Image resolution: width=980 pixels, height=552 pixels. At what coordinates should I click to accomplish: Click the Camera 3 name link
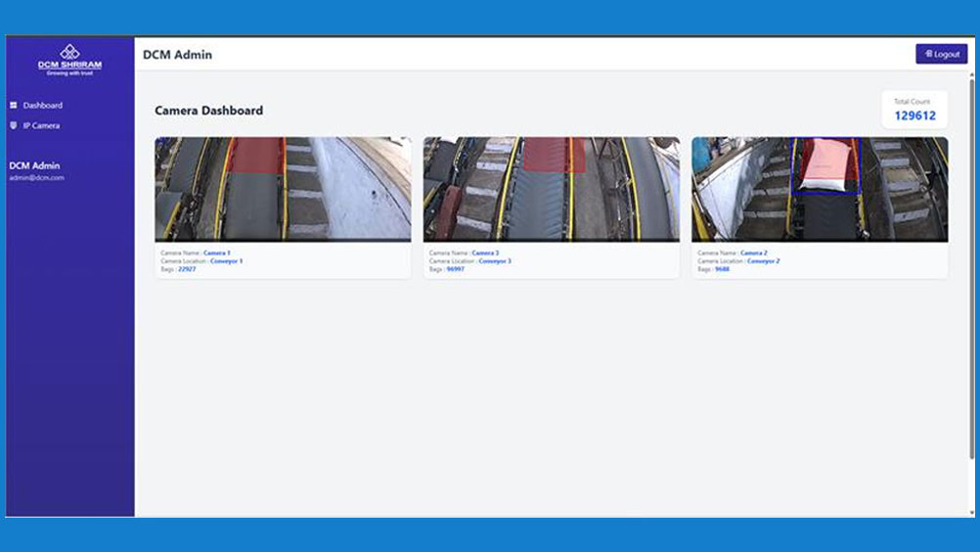(485, 253)
